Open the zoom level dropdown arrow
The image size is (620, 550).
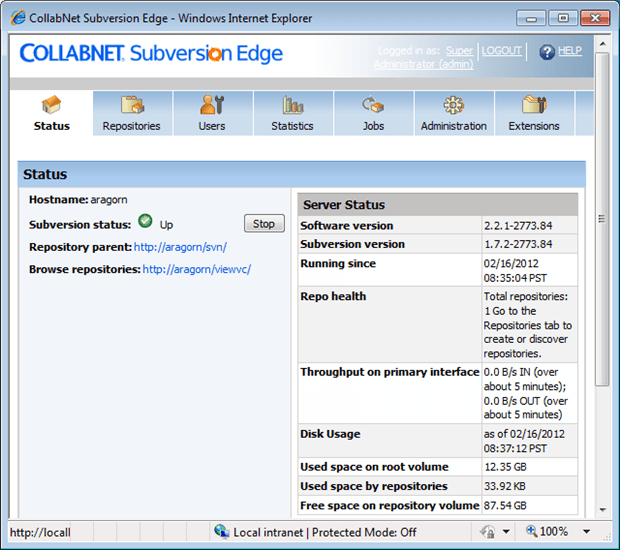586,531
